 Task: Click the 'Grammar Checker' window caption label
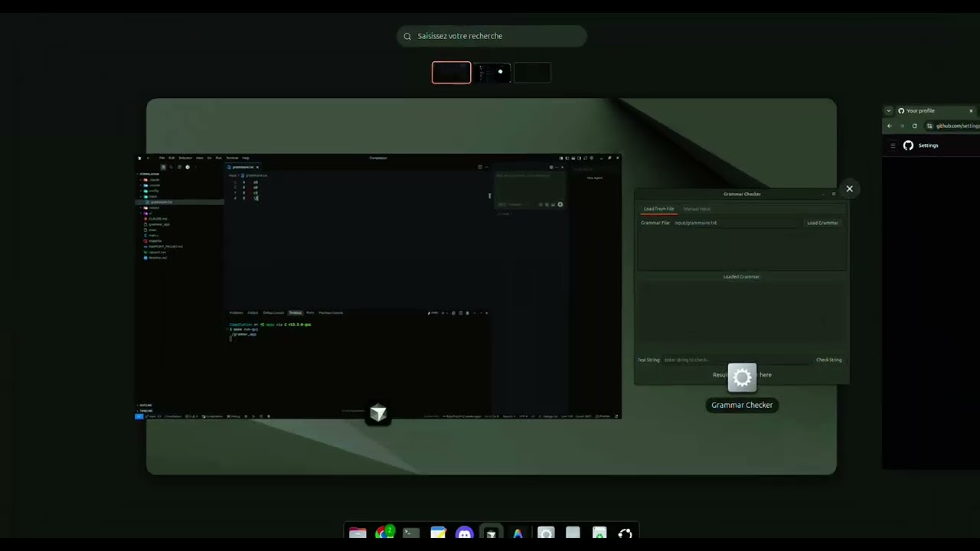(x=742, y=405)
